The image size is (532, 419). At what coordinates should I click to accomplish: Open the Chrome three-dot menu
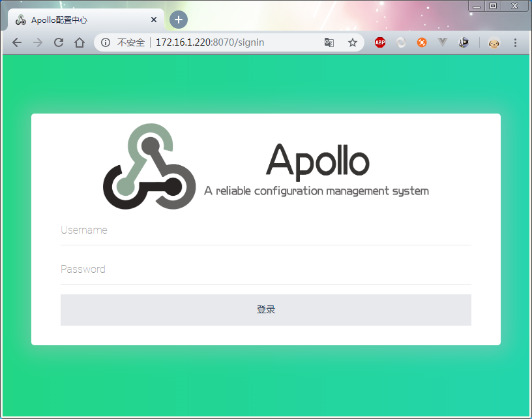click(515, 42)
